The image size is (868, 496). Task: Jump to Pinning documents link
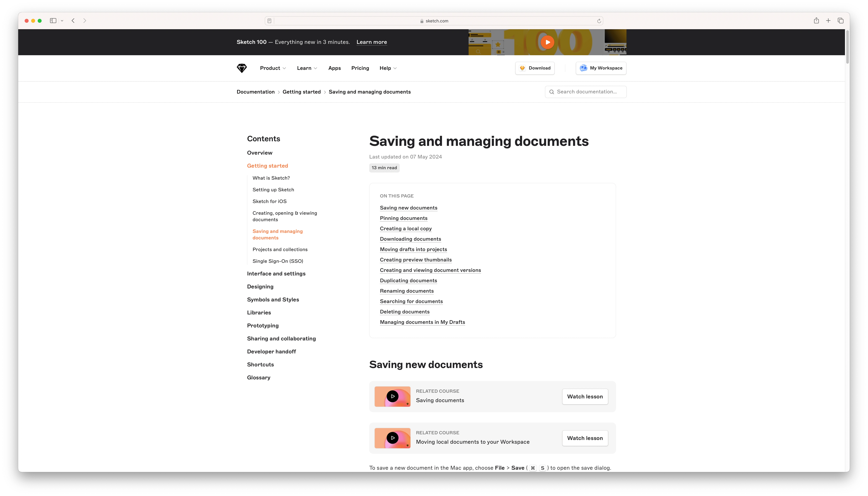point(403,218)
